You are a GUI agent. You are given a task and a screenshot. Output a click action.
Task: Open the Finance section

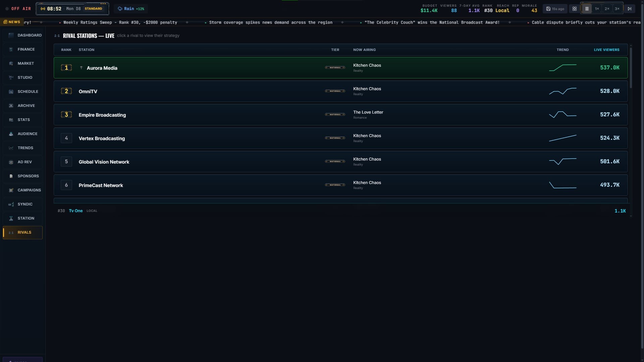click(23, 49)
